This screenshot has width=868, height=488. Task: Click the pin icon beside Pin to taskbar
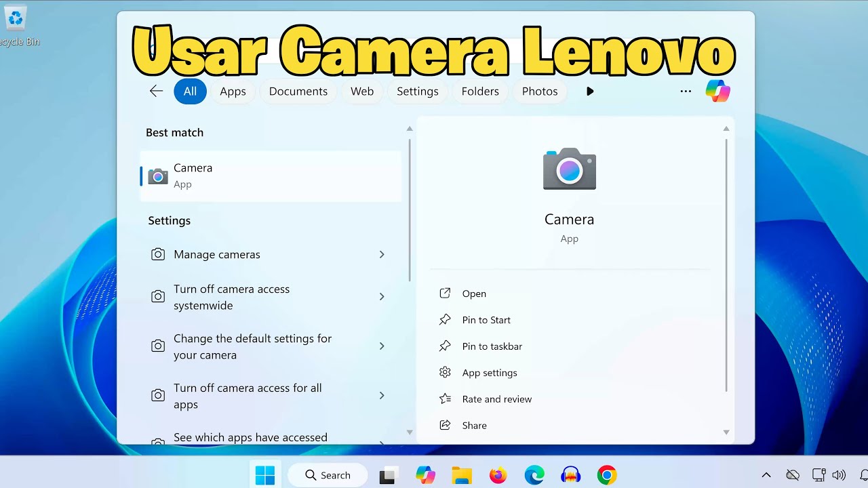tap(445, 346)
